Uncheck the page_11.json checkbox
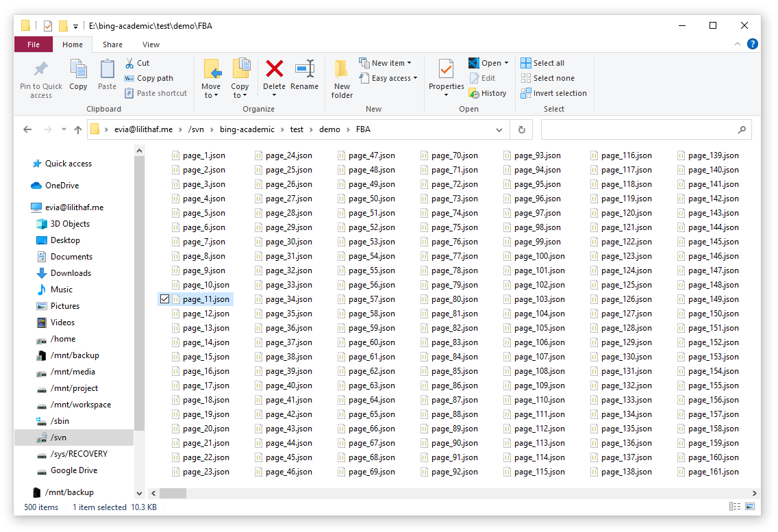Screen dimensions: 778x532 (x=164, y=299)
